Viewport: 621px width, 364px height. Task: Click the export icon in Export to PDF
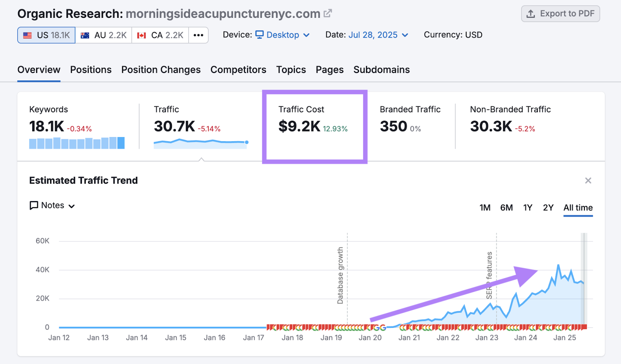[531, 13]
